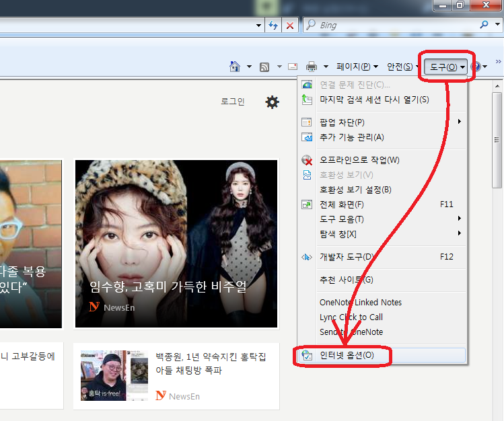
Task: Select 인터넷 옵션(O) from the menu
Action: [347, 355]
